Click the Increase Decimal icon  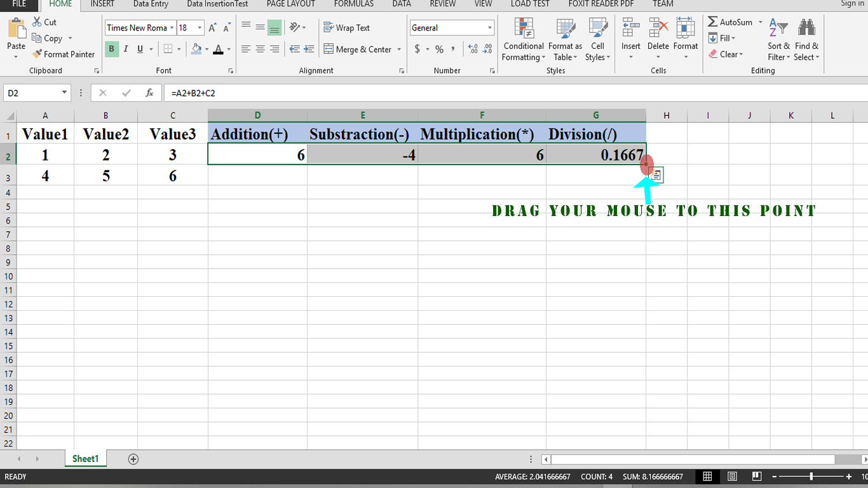coord(471,48)
